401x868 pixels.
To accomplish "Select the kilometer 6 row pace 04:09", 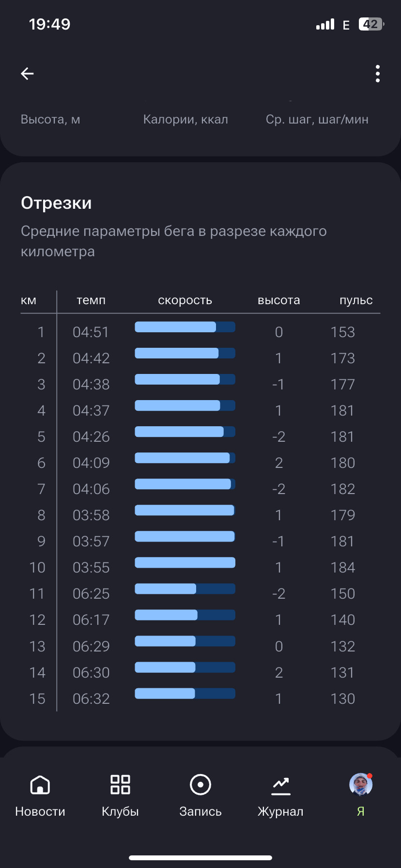I will point(91,463).
